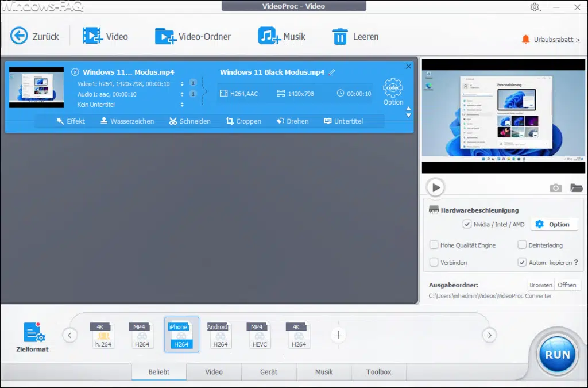This screenshot has height=388, width=588.
Task: Open Zielformat settings
Action: (x=33, y=337)
